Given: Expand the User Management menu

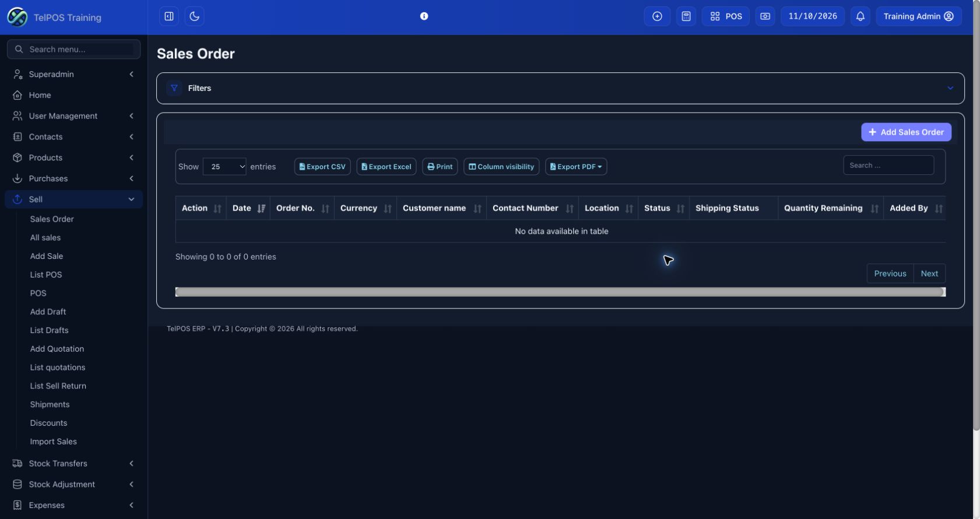Looking at the screenshot, I should click(74, 116).
